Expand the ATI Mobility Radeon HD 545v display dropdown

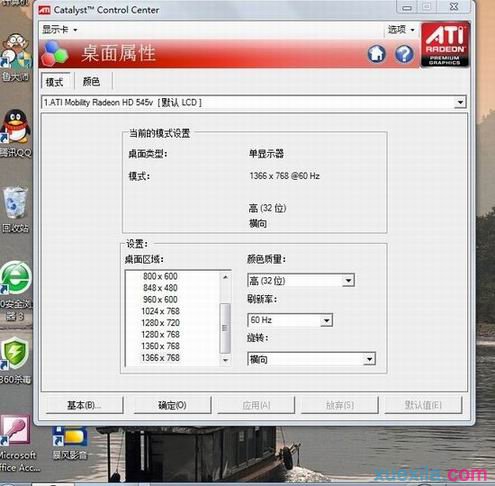(x=460, y=102)
